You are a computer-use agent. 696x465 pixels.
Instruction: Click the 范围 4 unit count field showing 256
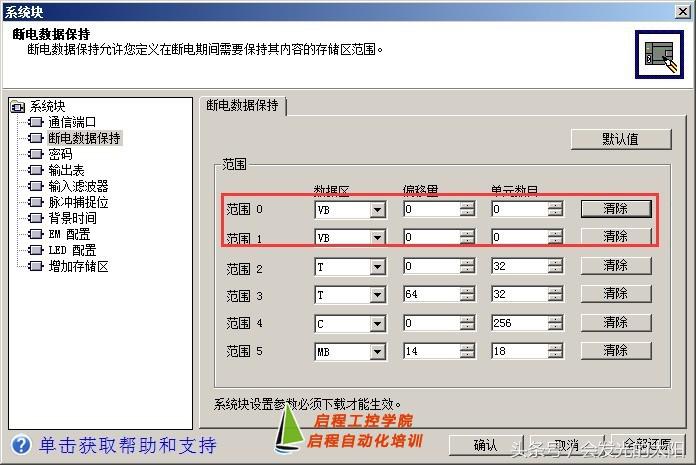(519, 323)
